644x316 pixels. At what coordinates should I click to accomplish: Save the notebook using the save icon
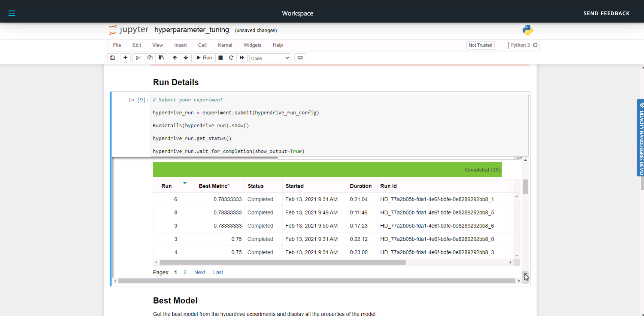pyautogui.click(x=112, y=58)
